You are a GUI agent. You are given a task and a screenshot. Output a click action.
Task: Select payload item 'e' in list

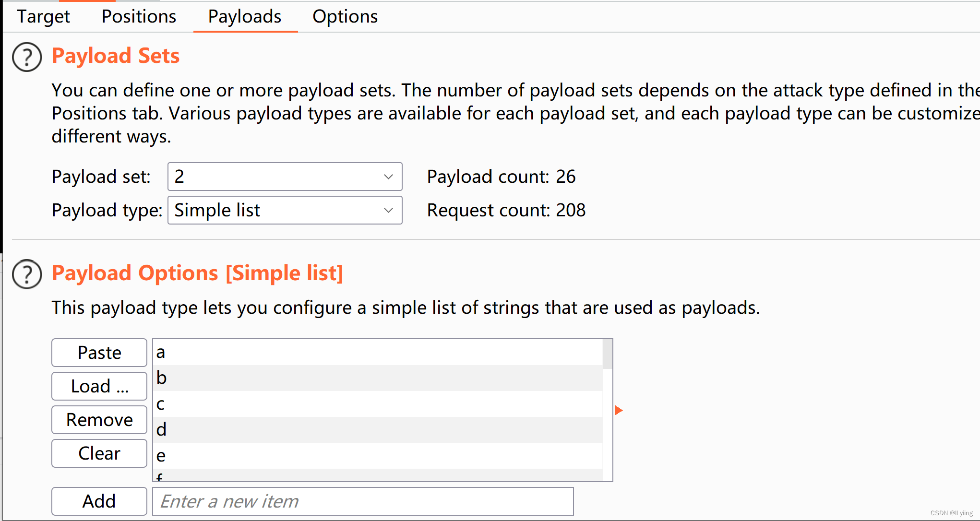(377, 455)
